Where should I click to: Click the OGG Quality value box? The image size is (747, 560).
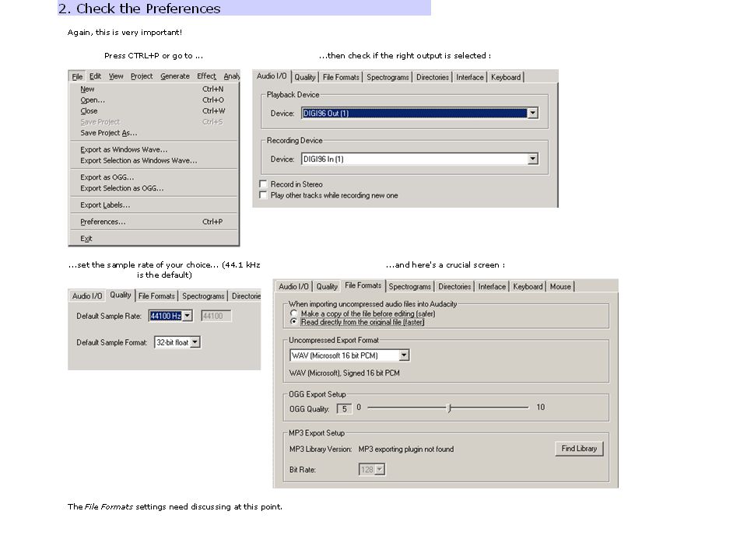[345, 409]
